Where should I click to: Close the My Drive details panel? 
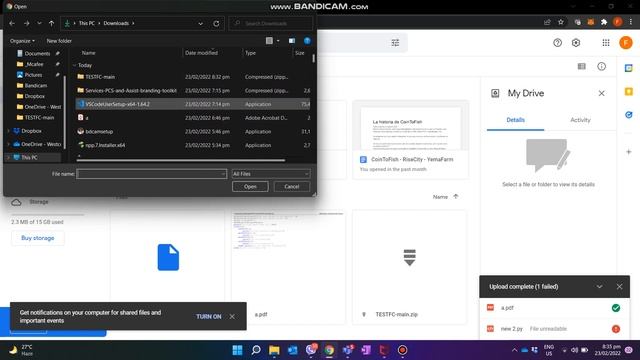pyautogui.click(x=601, y=93)
